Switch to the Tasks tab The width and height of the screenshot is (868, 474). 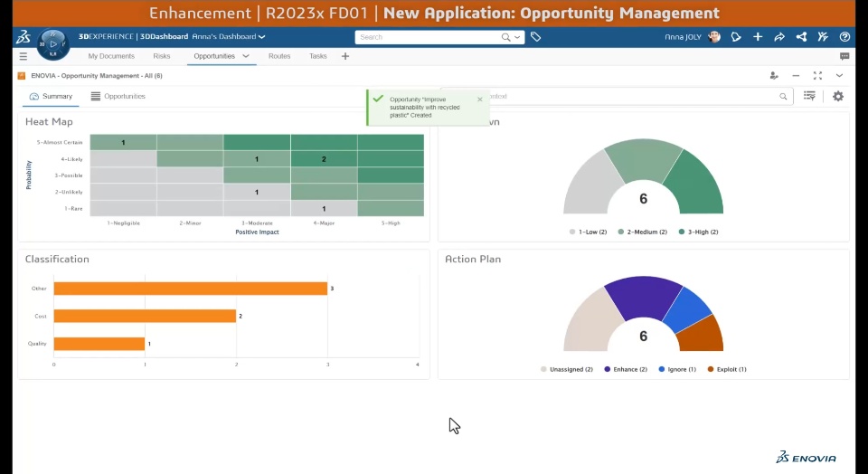tap(317, 56)
